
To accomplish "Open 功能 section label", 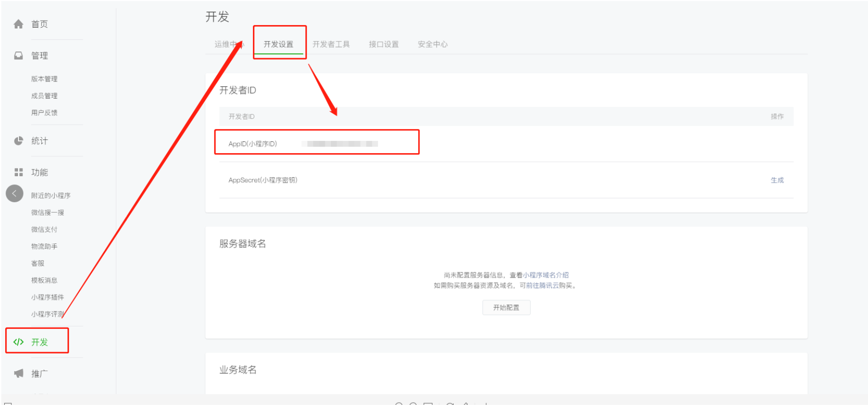I will pyautogui.click(x=40, y=172).
